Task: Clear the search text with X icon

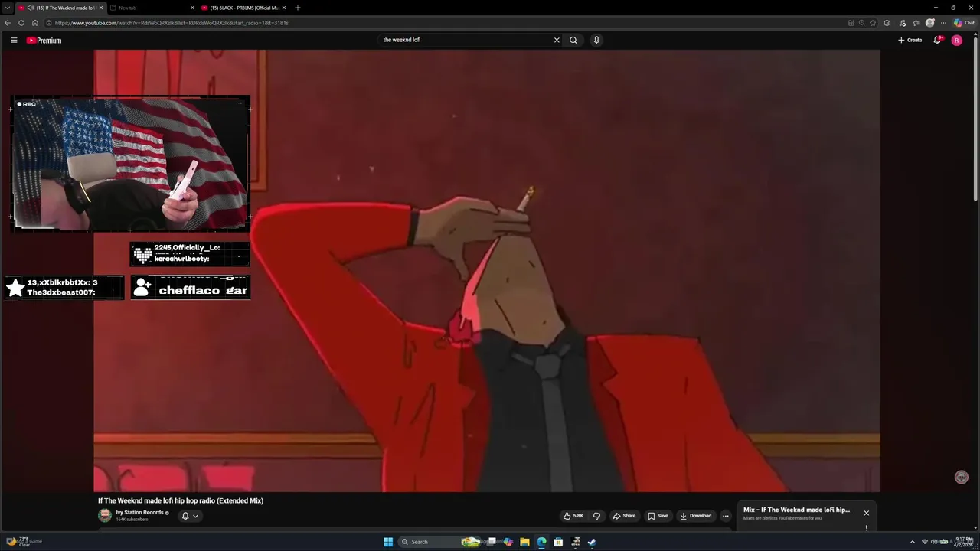Action: tap(557, 40)
